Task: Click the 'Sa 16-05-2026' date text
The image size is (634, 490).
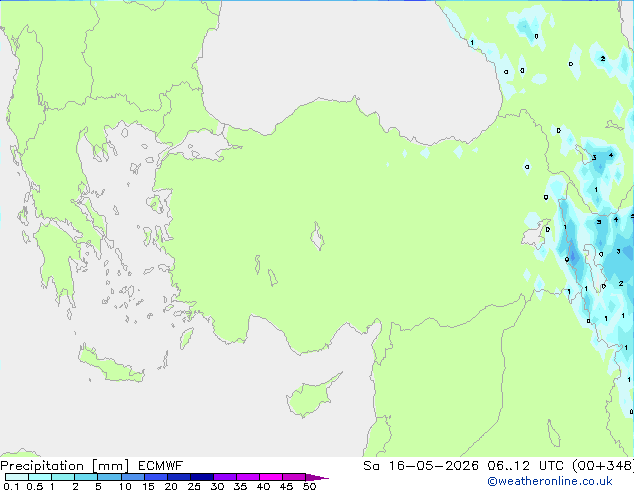Action: (x=421, y=466)
